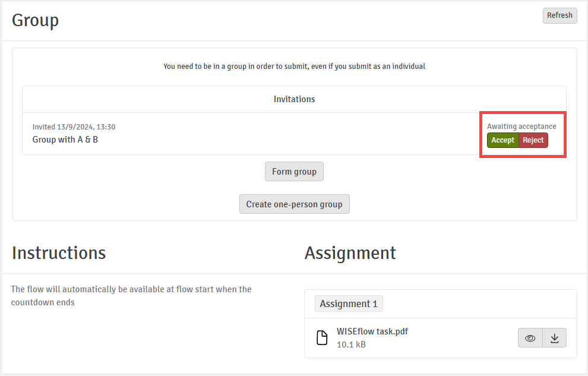Click the document icon beside WISEflow task.pdf

(322, 338)
